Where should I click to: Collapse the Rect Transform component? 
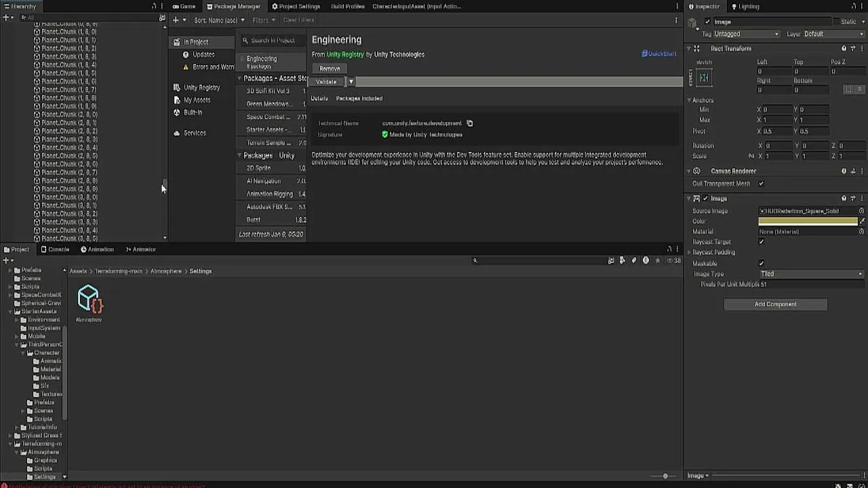(x=688, y=49)
